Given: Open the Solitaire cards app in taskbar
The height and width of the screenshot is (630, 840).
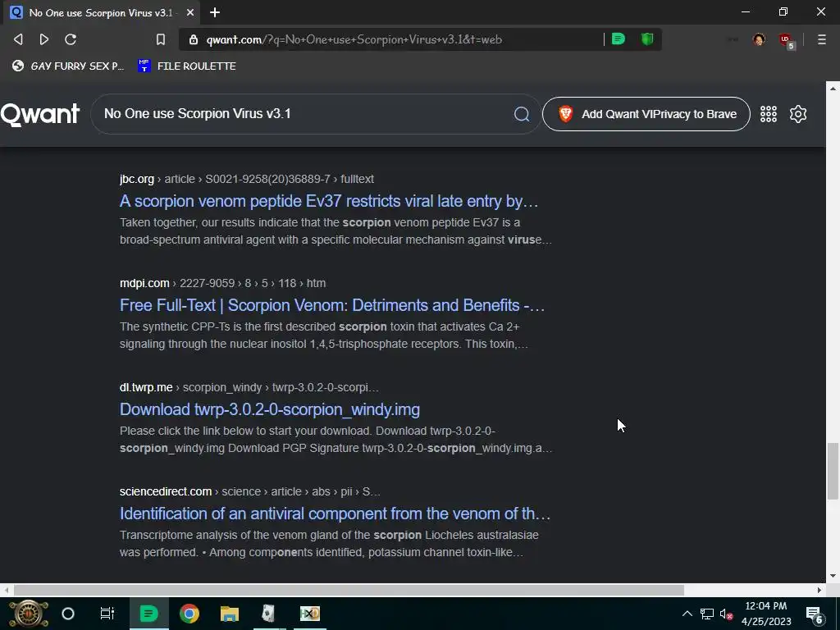Looking at the screenshot, I should click(x=269, y=614).
